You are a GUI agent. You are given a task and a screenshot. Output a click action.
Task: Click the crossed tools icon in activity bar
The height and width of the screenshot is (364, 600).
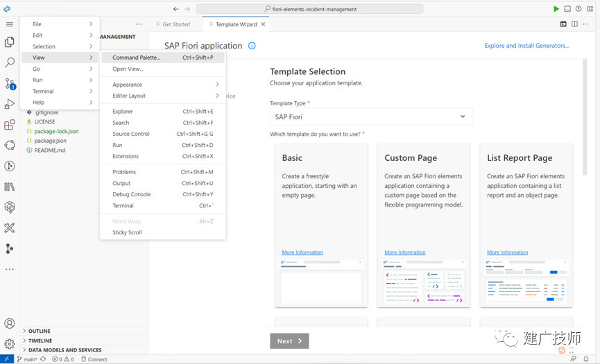coord(10,228)
